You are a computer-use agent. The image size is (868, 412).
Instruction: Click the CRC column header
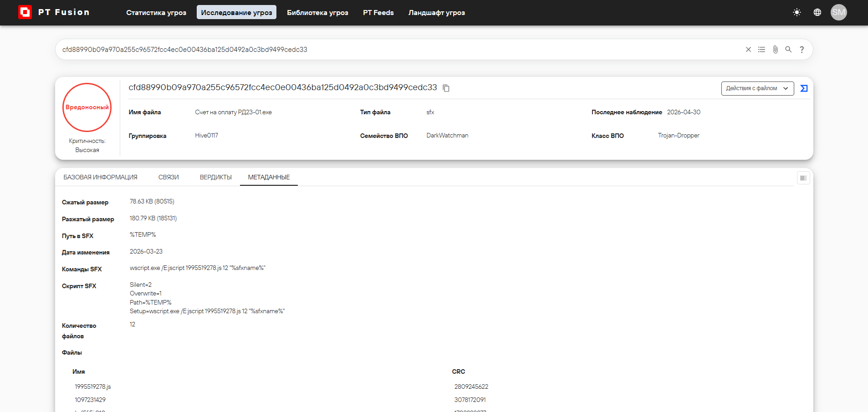pos(459,371)
